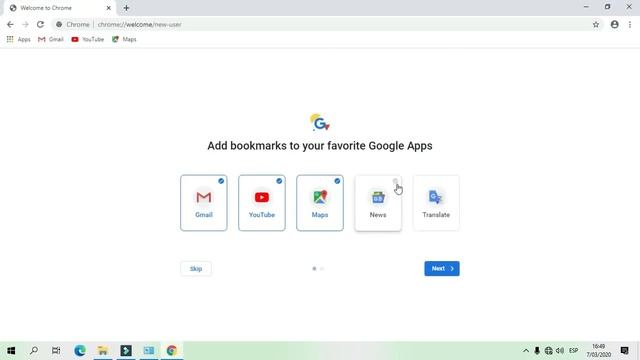Click the Skip button
The height and width of the screenshot is (360, 640).
(x=196, y=269)
